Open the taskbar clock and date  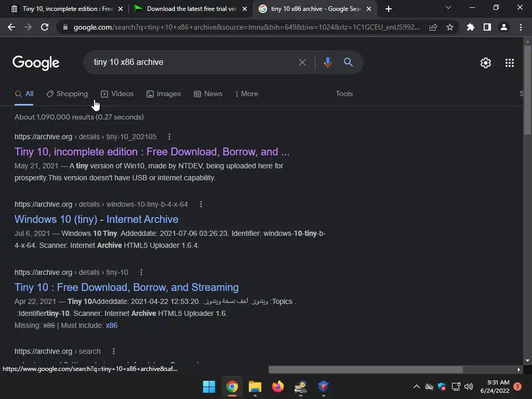(495, 387)
